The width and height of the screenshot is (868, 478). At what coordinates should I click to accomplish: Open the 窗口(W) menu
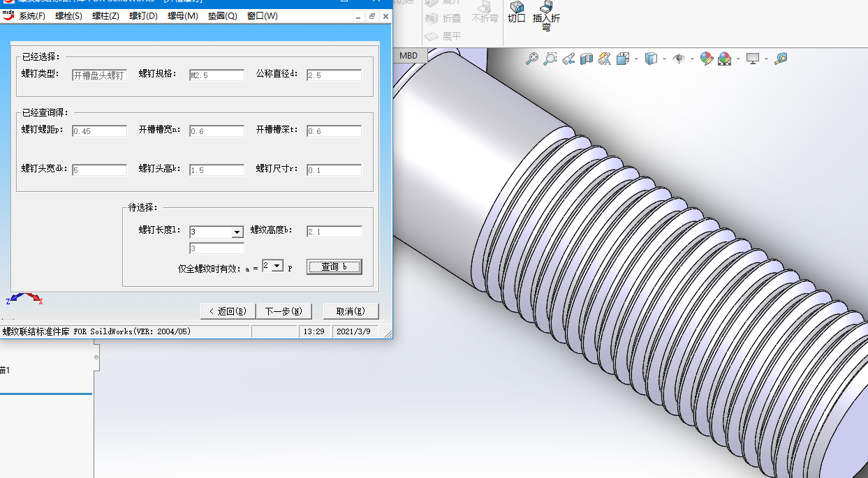click(263, 16)
